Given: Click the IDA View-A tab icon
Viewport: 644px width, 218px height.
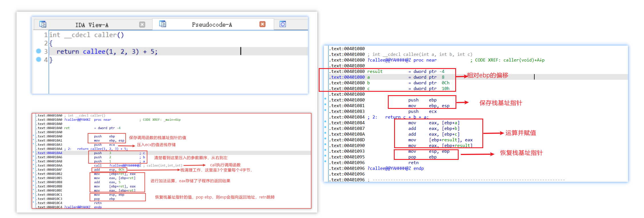Looking at the screenshot, I should click(x=43, y=24).
